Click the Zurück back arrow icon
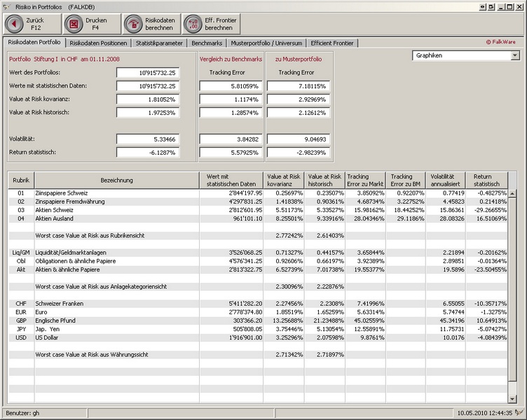The width and height of the screenshot is (527, 420). click(x=14, y=24)
